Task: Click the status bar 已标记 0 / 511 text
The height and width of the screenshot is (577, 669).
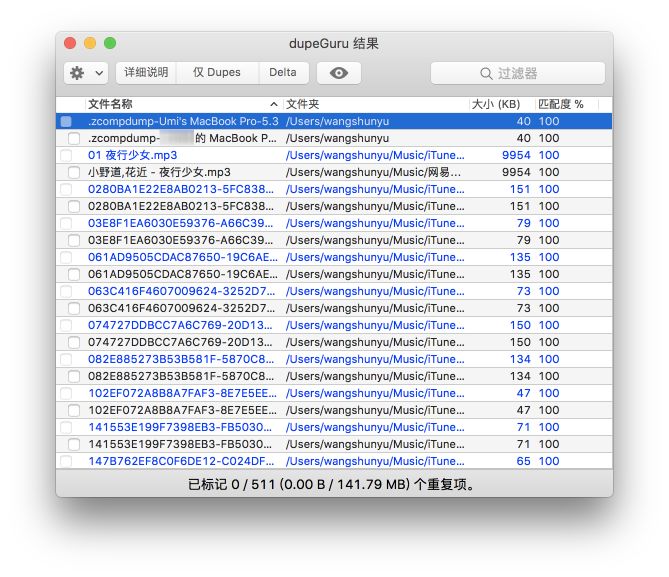Action: tap(331, 485)
